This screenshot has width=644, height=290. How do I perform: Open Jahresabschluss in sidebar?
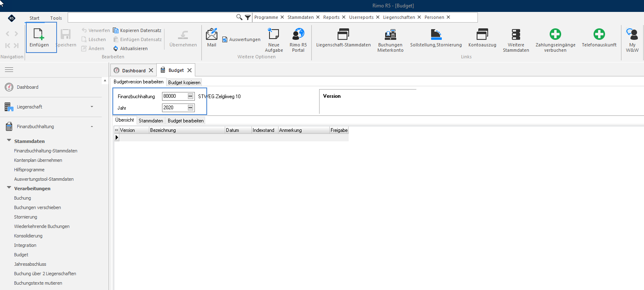pyautogui.click(x=30, y=264)
